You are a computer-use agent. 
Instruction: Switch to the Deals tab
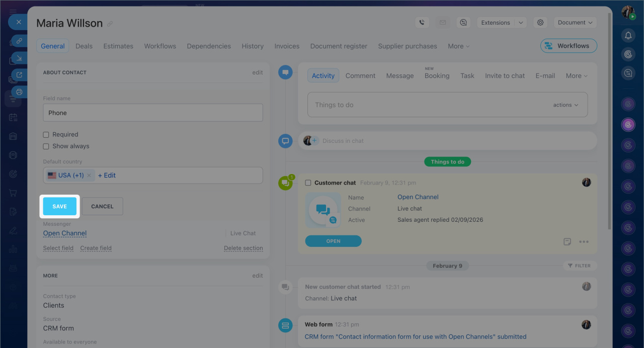click(x=84, y=46)
